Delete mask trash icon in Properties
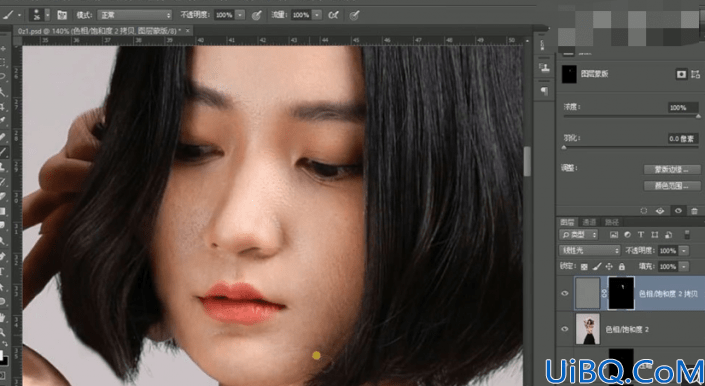This screenshot has height=386, width=705. [x=695, y=210]
